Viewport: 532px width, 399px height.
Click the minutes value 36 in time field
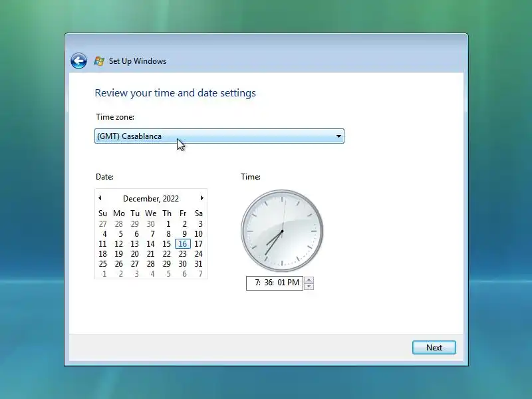click(269, 283)
